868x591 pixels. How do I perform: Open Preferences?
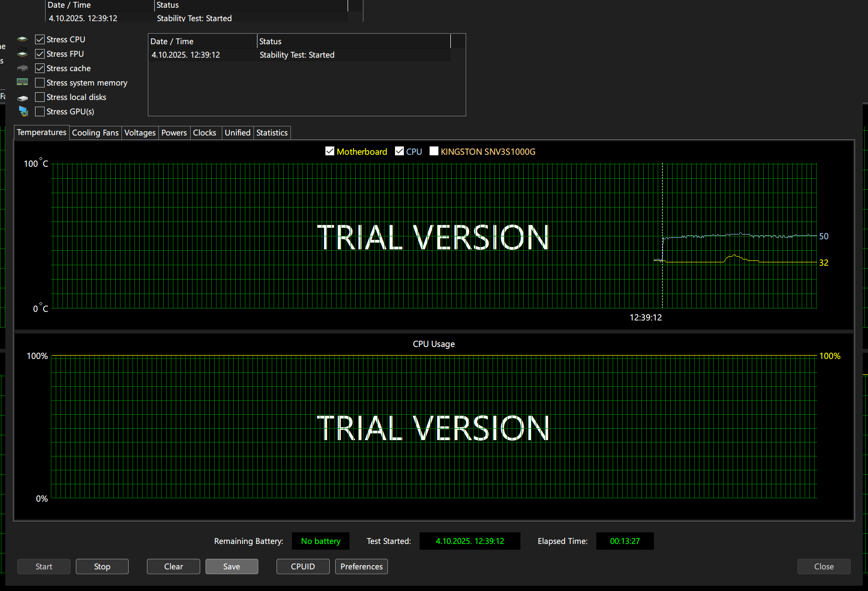362,566
